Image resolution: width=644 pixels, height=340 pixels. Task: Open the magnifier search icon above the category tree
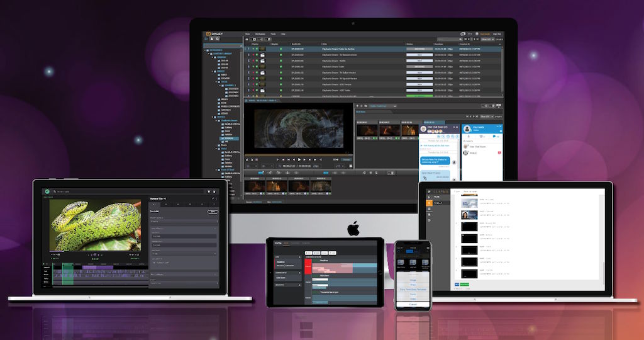pos(218,39)
